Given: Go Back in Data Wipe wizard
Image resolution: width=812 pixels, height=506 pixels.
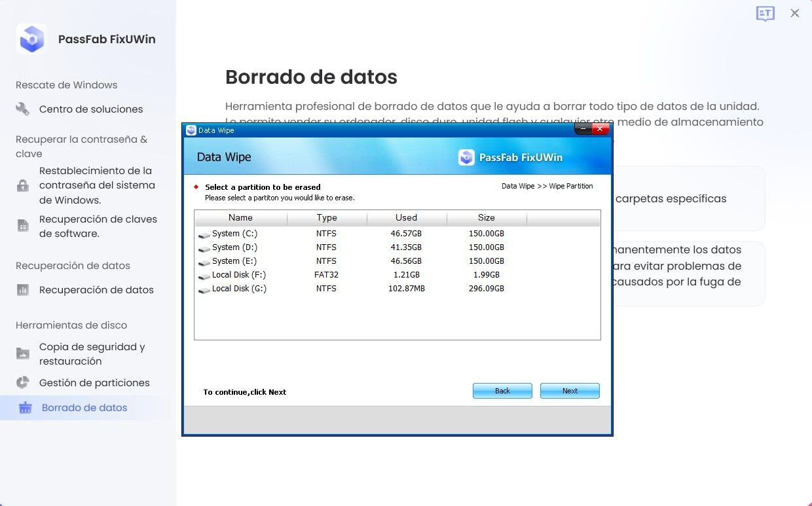Looking at the screenshot, I should [x=502, y=391].
